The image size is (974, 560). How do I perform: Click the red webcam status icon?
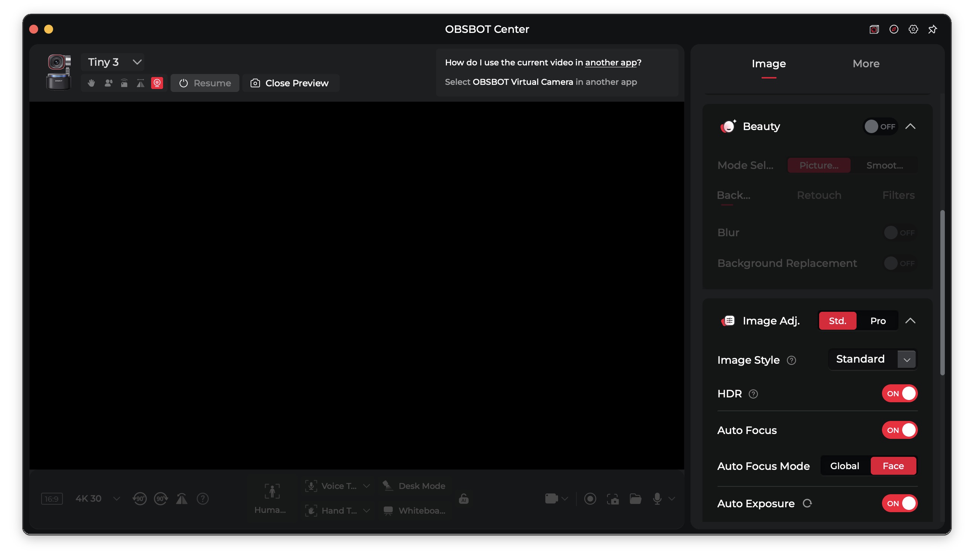[157, 83]
